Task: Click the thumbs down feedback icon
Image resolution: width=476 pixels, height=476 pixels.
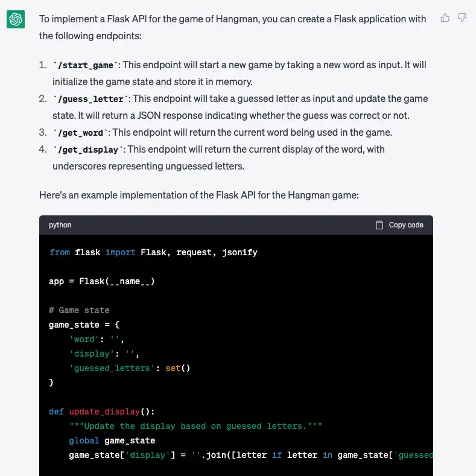Action: (x=462, y=18)
